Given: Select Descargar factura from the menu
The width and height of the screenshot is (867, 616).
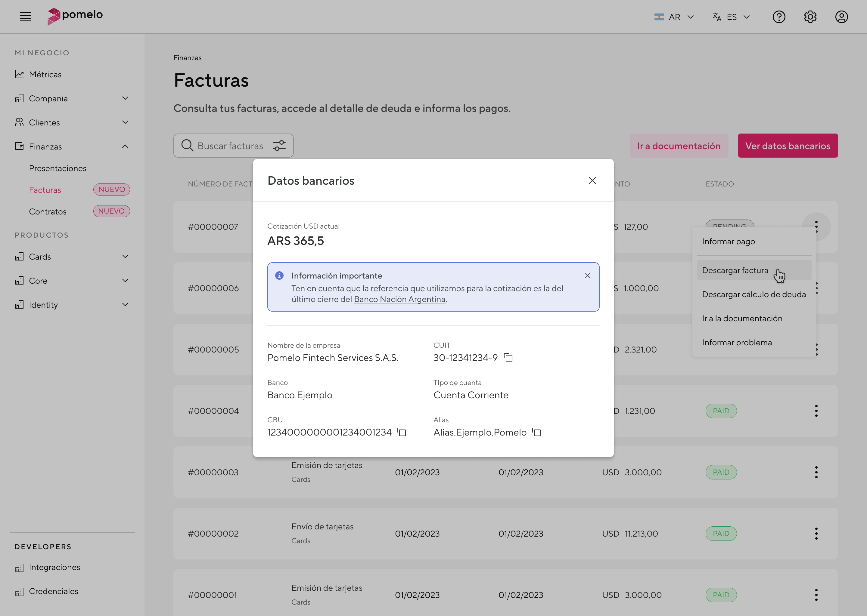Looking at the screenshot, I should [x=735, y=270].
